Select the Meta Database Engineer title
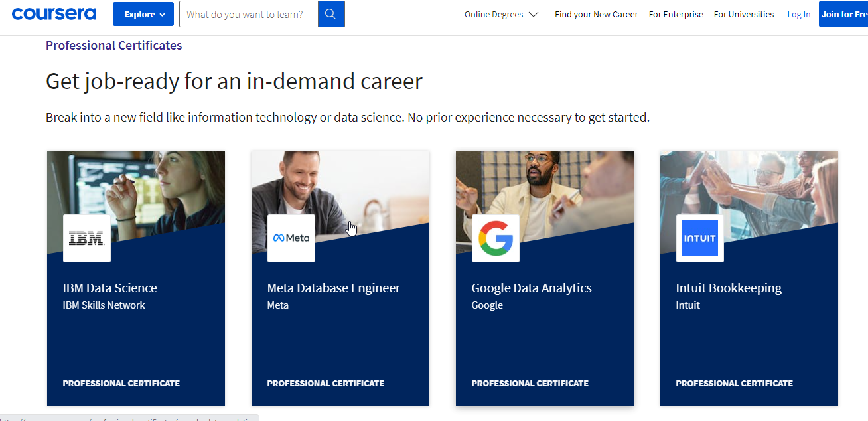The width and height of the screenshot is (868, 421). (x=334, y=288)
